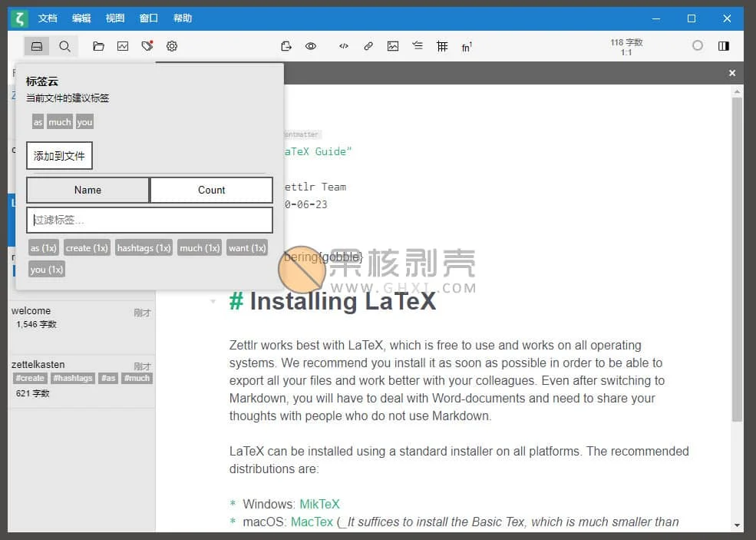Viewport: 756px width, 540px height.
Task: Toggle the file manager sidebar icon
Action: [37, 46]
